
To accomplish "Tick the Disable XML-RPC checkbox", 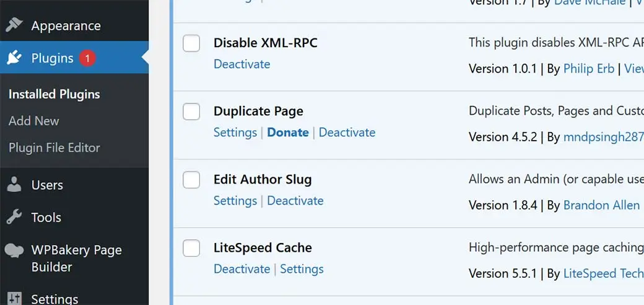I will tap(191, 43).
